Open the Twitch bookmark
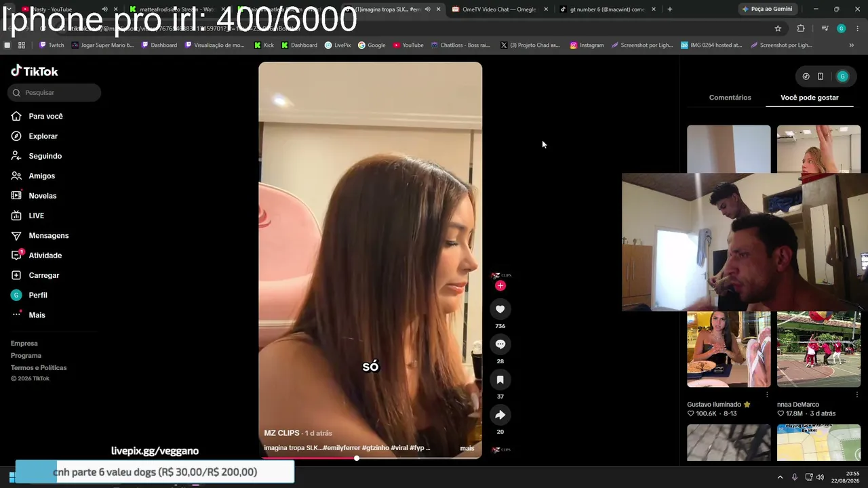The image size is (868, 488). coord(52,45)
